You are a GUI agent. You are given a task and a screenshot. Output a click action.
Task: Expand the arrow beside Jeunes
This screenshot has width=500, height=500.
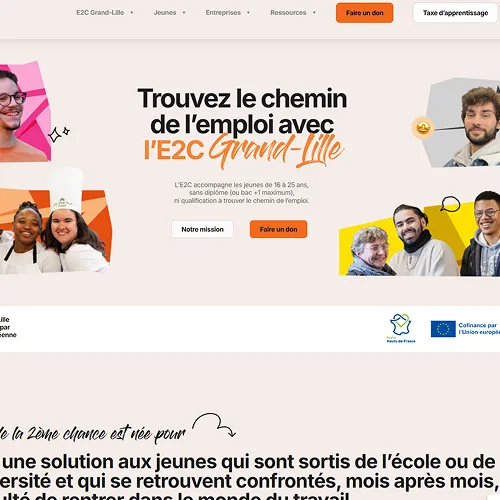[184, 13]
